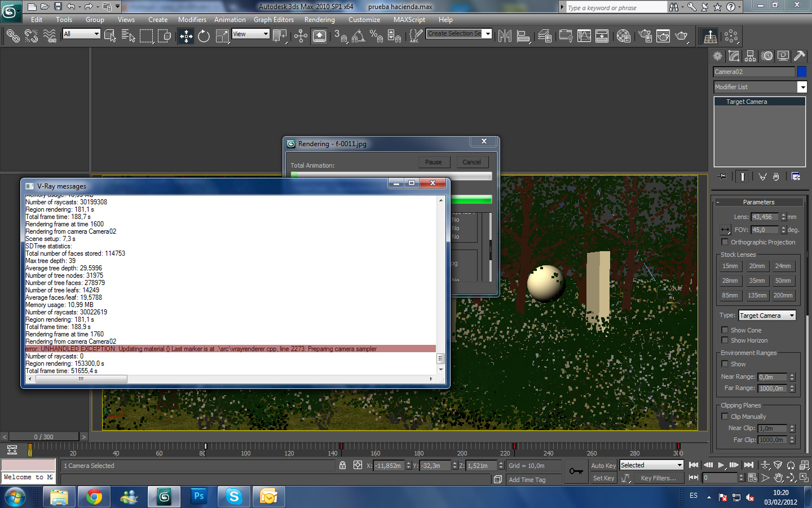
Task: Choose the 85mm stock lens
Action: [x=730, y=295]
